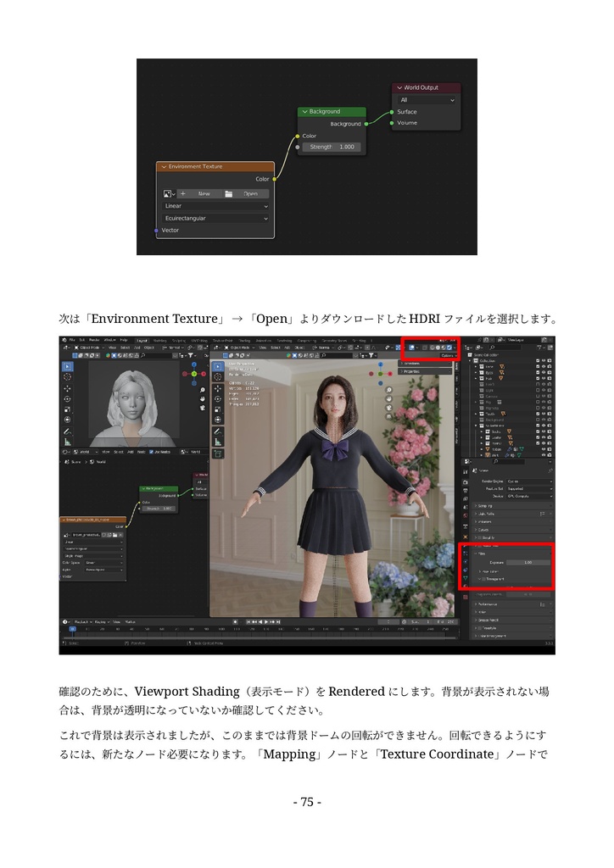Switch viewport shading to Rendered mode icon

coord(449,348)
